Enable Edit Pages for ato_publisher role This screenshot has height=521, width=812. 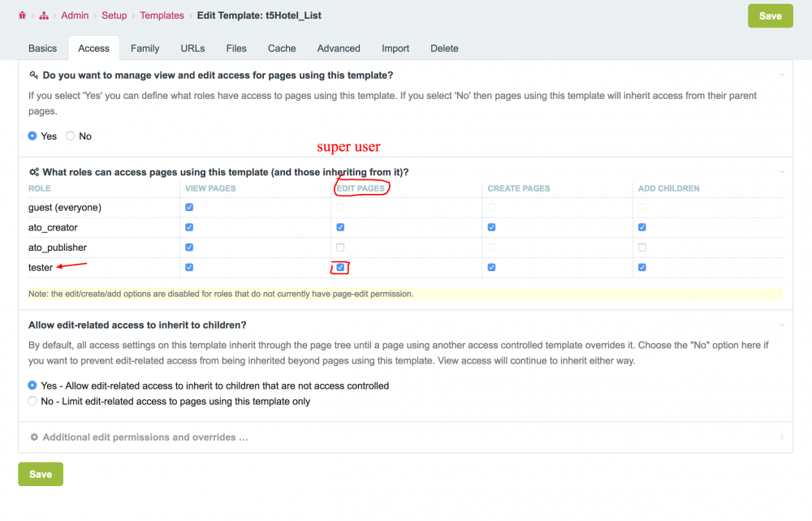coord(340,248)
